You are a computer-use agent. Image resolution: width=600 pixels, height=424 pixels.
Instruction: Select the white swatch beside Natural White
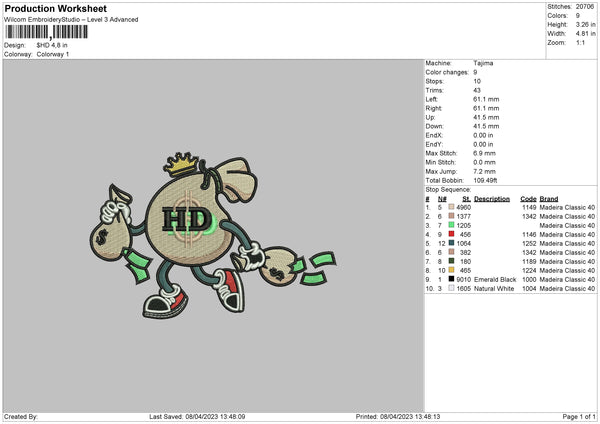coord(452,288)
